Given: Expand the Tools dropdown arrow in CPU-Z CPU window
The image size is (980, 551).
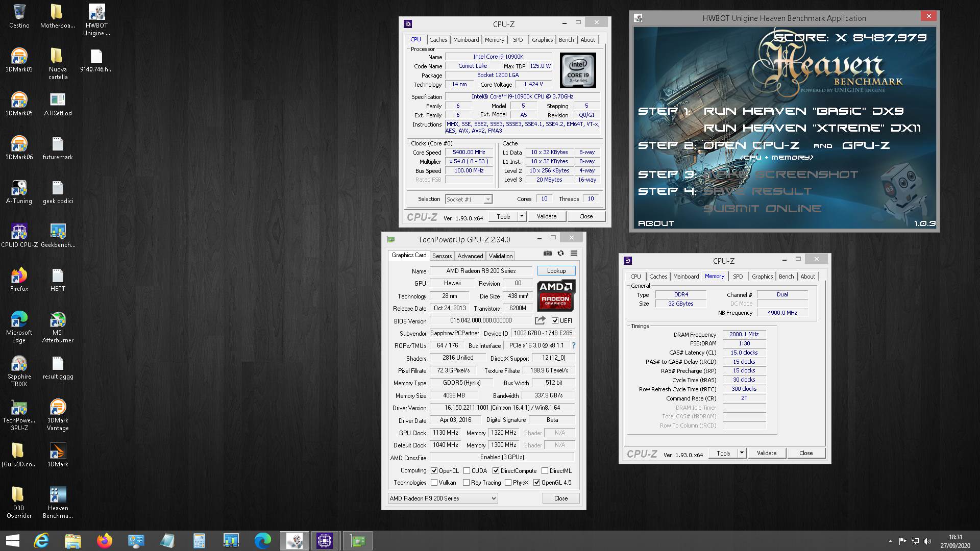Looking at the screenshot, I should point(522,216).
